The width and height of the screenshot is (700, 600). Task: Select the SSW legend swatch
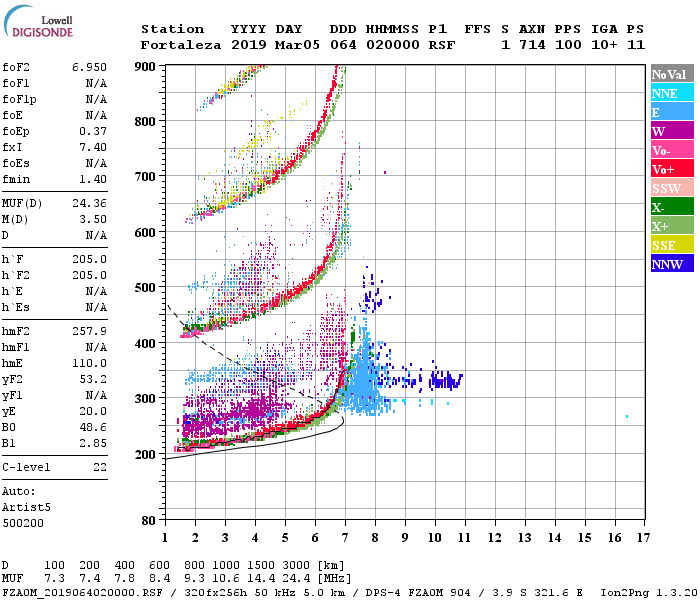(672, 188)
